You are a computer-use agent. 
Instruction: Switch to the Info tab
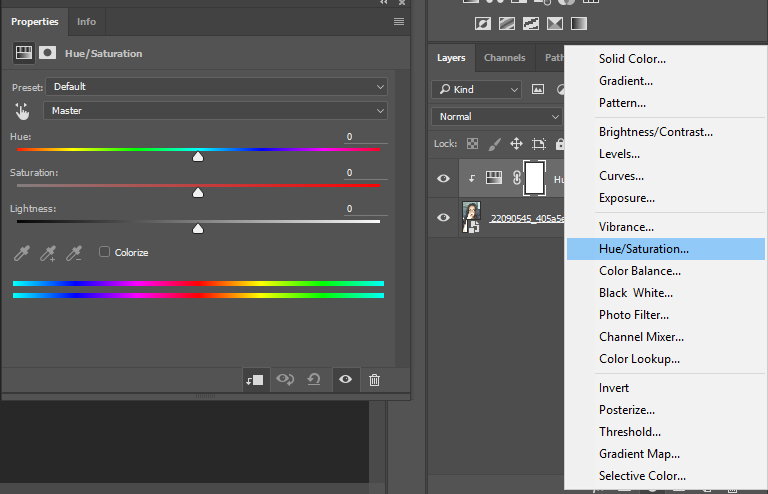86,22
